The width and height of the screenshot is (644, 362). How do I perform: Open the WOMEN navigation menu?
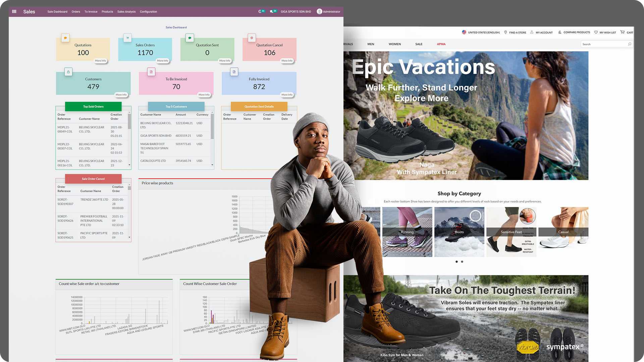coord(394,44)
